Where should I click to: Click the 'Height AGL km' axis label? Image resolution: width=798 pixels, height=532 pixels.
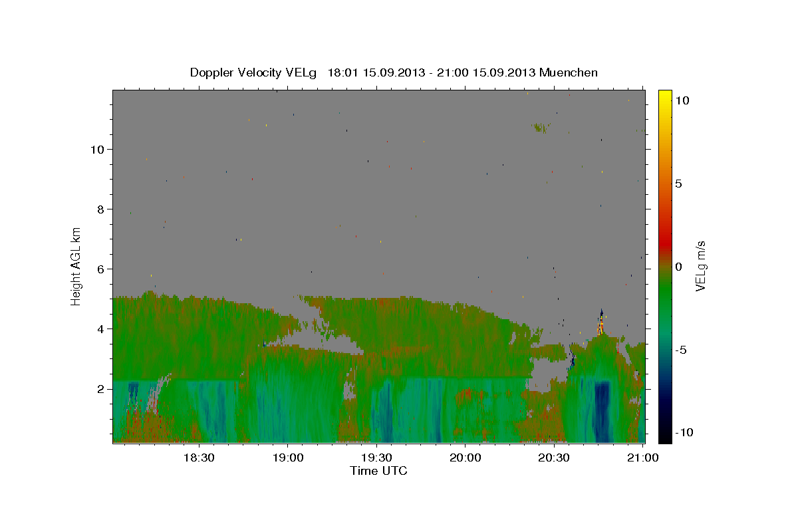pyautogui.click(x=76, y=265)
